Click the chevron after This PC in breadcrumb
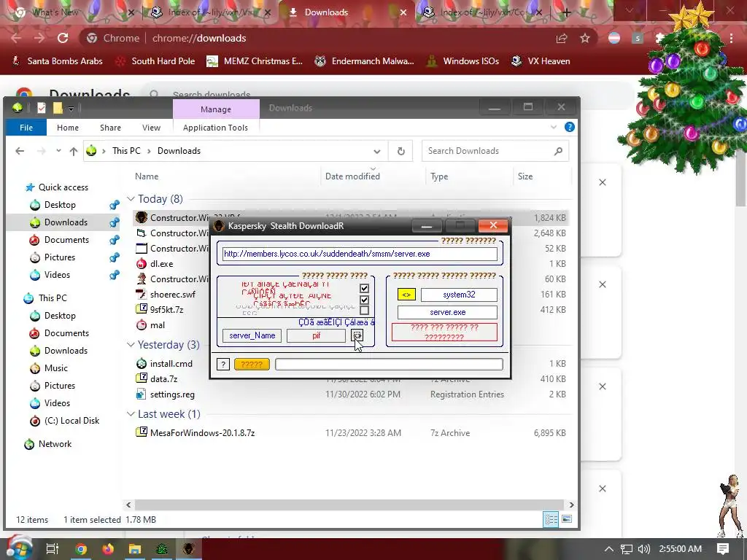 (x=149, y=151)
